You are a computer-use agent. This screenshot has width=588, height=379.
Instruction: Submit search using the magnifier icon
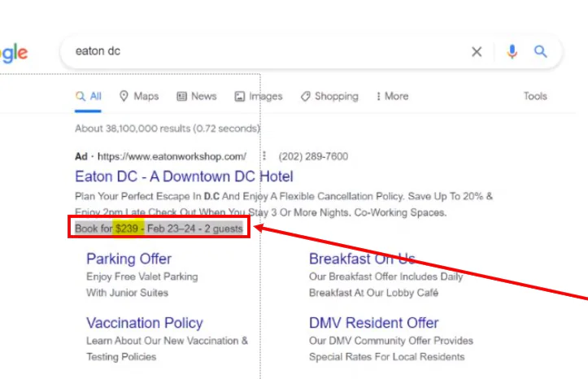pos(540,51)
